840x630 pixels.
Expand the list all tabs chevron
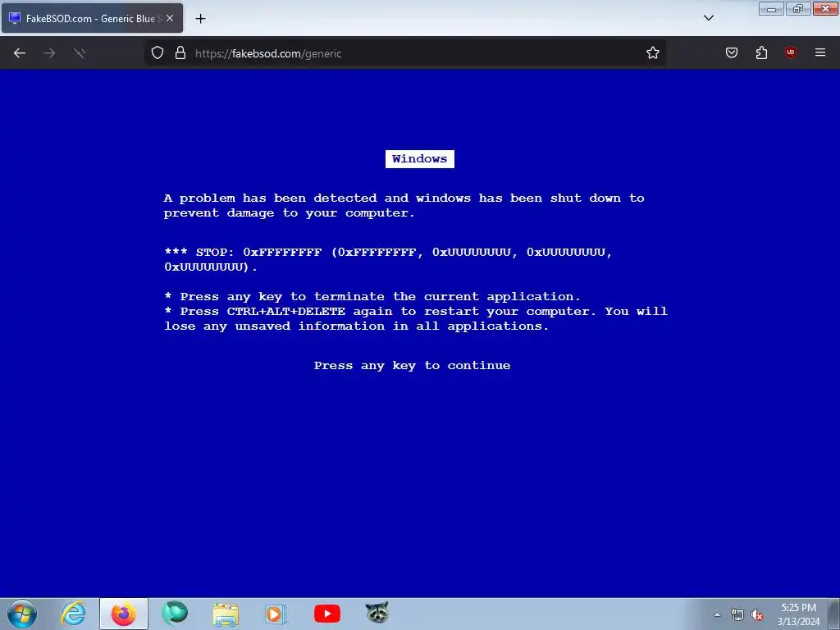(x=708, y=18)
